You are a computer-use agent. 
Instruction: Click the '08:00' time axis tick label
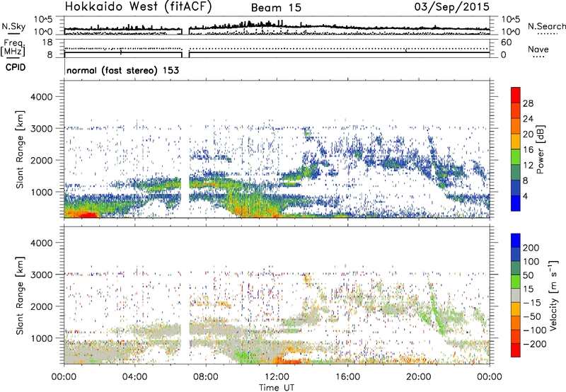(x=206, y=377)
